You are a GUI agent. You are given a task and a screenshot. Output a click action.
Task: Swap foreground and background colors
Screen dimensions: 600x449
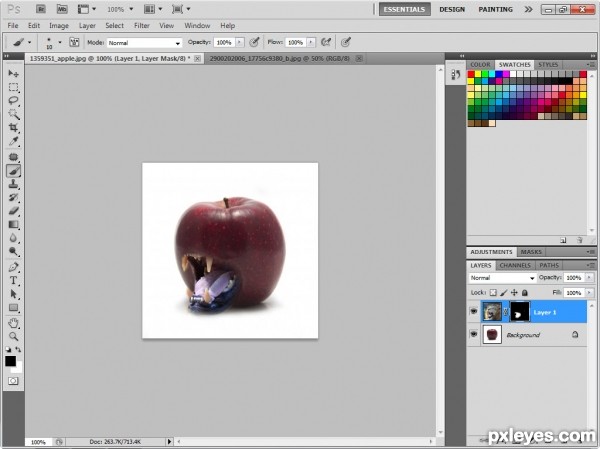(18, 349)
